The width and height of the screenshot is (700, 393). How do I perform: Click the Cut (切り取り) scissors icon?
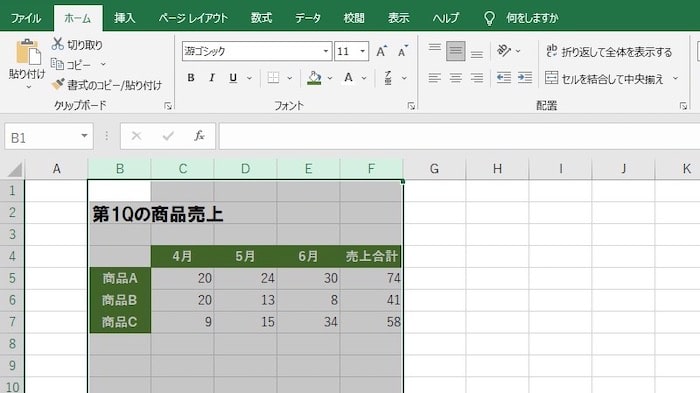[x=58, y=44]
